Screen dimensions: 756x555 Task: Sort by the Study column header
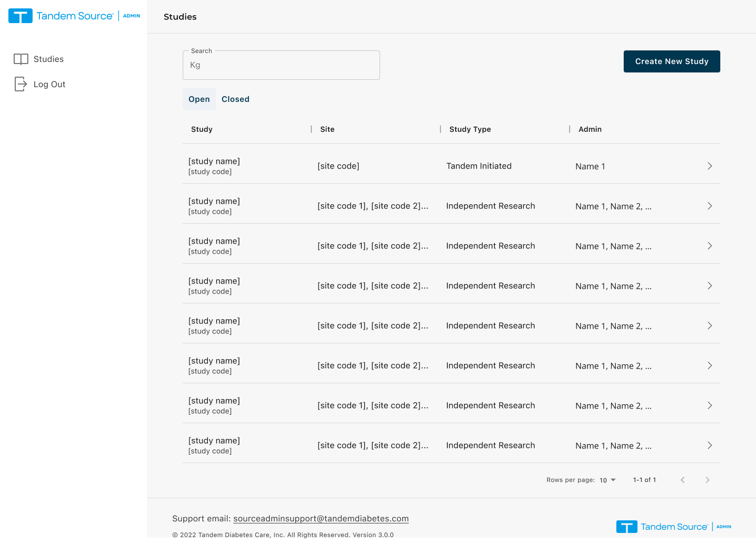(x=202, y=129)
